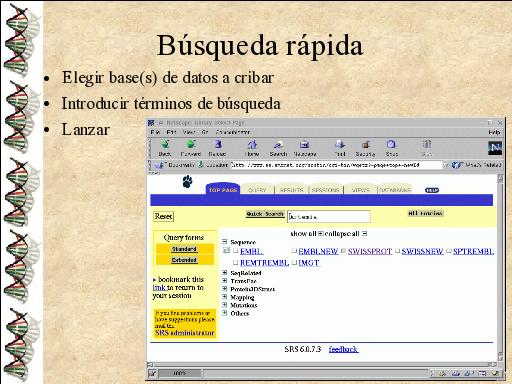
Task: Check the IMGT database checkbox
Action: point(294,262)
